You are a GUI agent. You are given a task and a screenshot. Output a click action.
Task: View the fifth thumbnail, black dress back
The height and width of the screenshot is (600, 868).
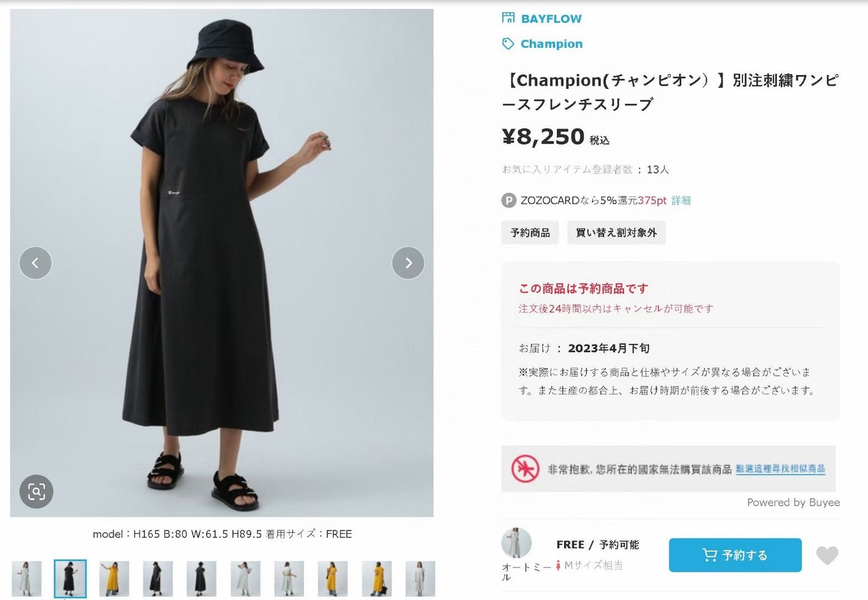coord(201,578)
